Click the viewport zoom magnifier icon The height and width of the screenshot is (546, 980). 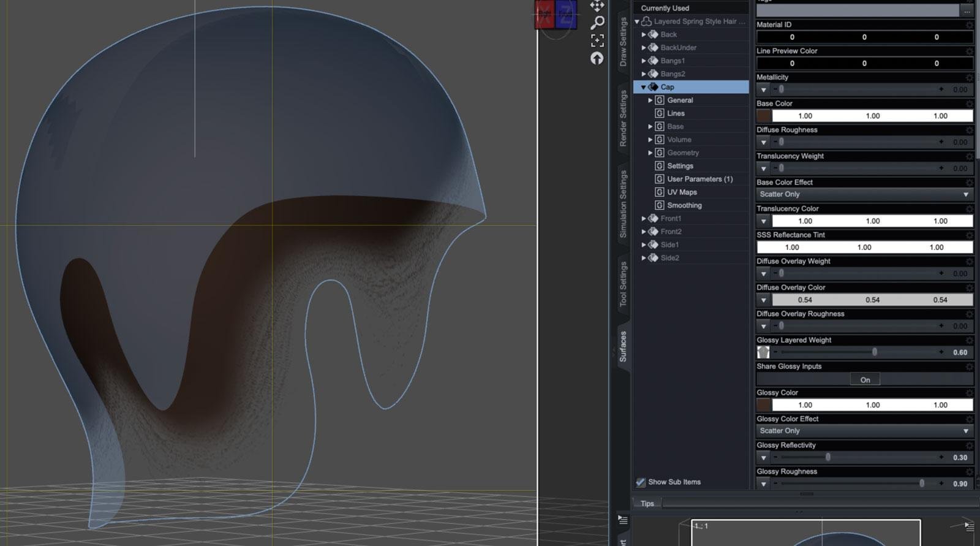597,23
